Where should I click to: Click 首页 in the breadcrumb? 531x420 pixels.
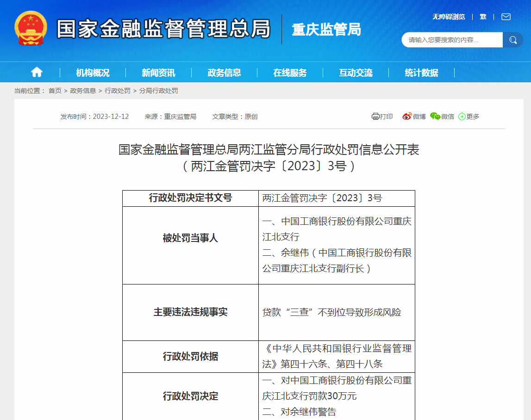point(55,91)
